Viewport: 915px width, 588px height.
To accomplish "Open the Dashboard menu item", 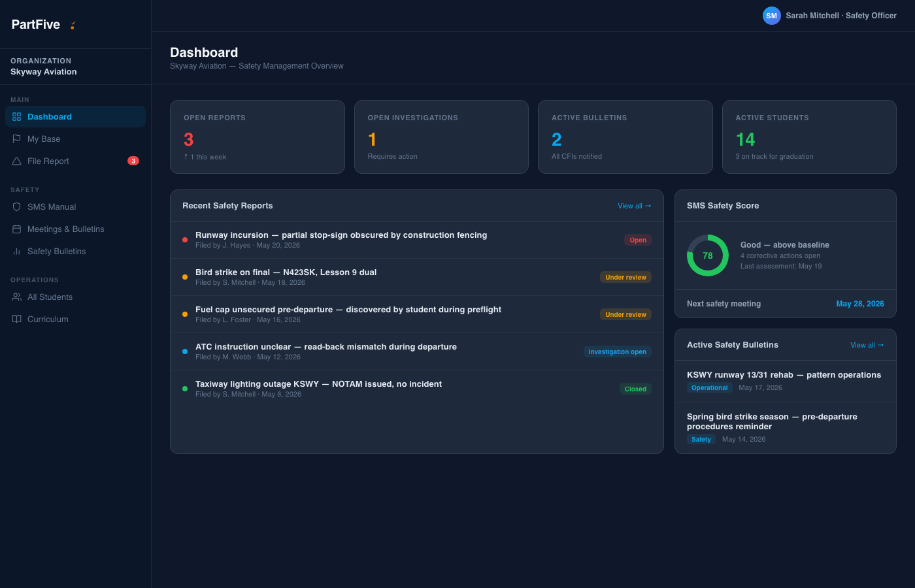I will [x=75, y=117].
